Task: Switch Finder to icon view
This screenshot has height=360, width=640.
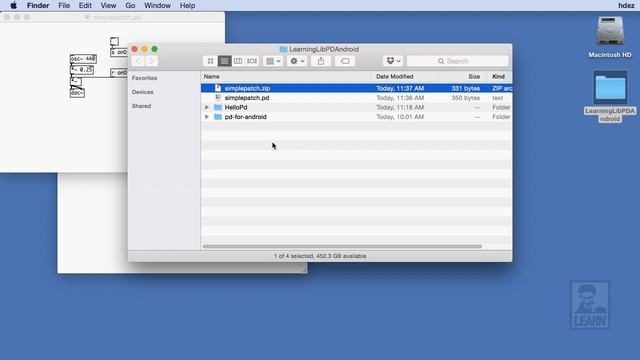Action: 210,61
